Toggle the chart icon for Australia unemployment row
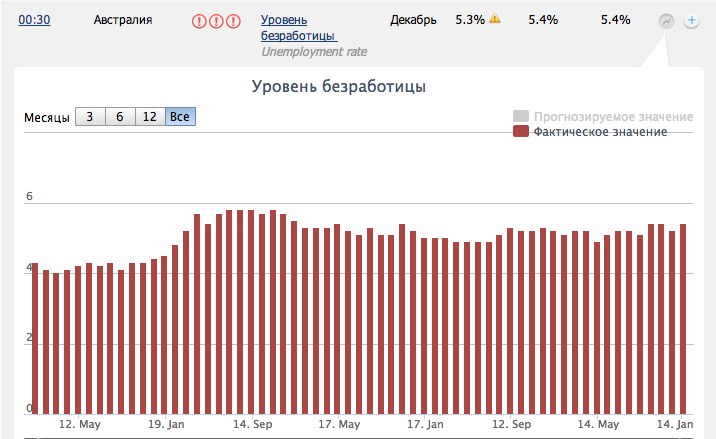 (x=666, y=21)
